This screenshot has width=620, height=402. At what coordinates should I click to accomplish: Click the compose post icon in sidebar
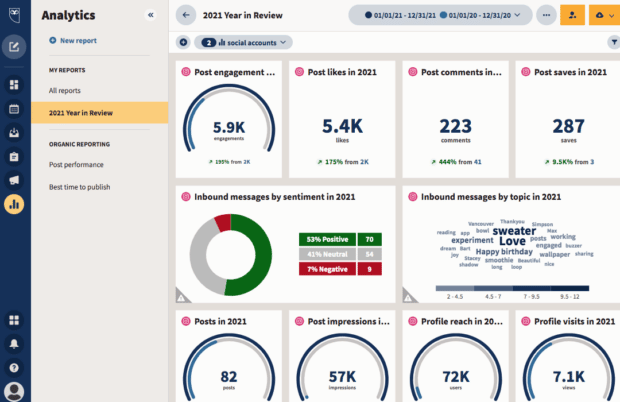14,47
